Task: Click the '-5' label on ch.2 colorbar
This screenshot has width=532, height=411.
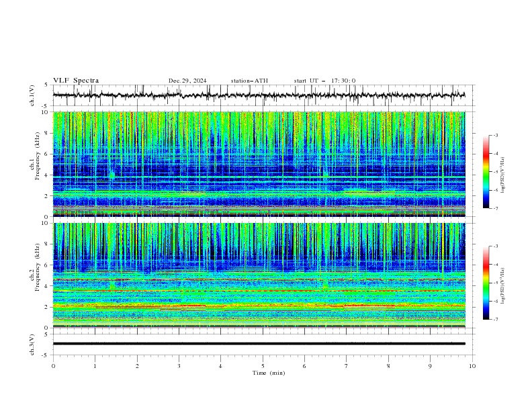Action: [496, 283]
